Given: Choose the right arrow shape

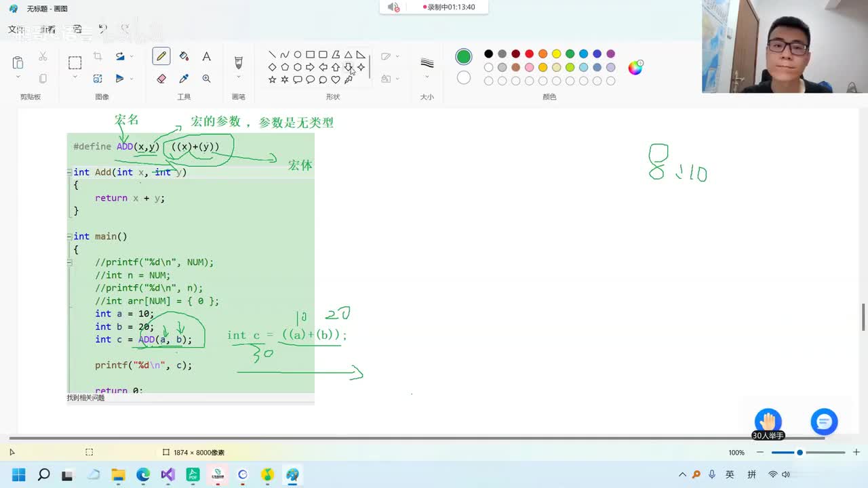Looking at the screenshot, I should coord(310,67).
